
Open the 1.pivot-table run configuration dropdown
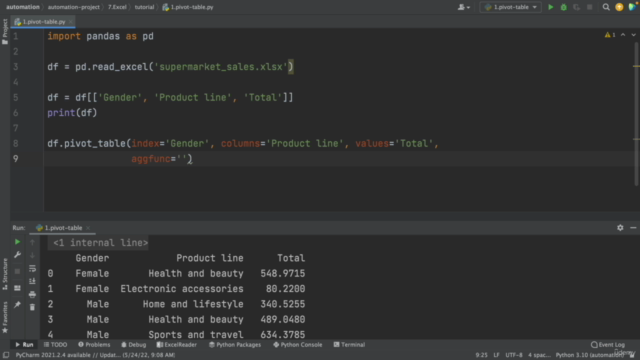(510, 7)
